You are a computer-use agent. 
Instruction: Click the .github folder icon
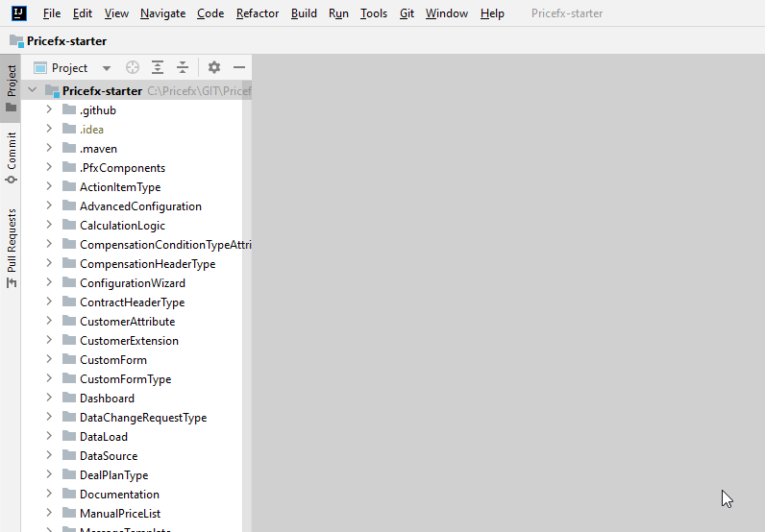69,109
